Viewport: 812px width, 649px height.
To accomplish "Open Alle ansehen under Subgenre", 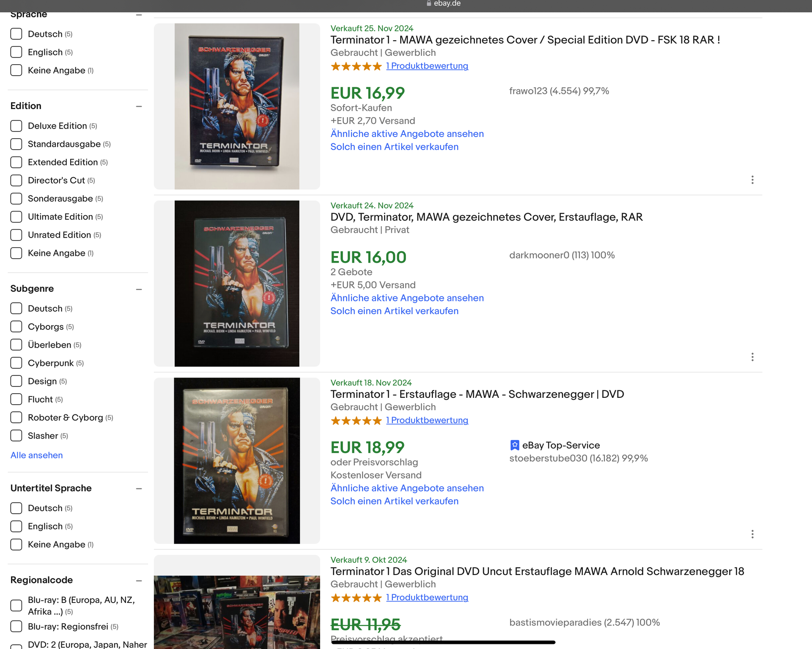I will tap(36, 455).
